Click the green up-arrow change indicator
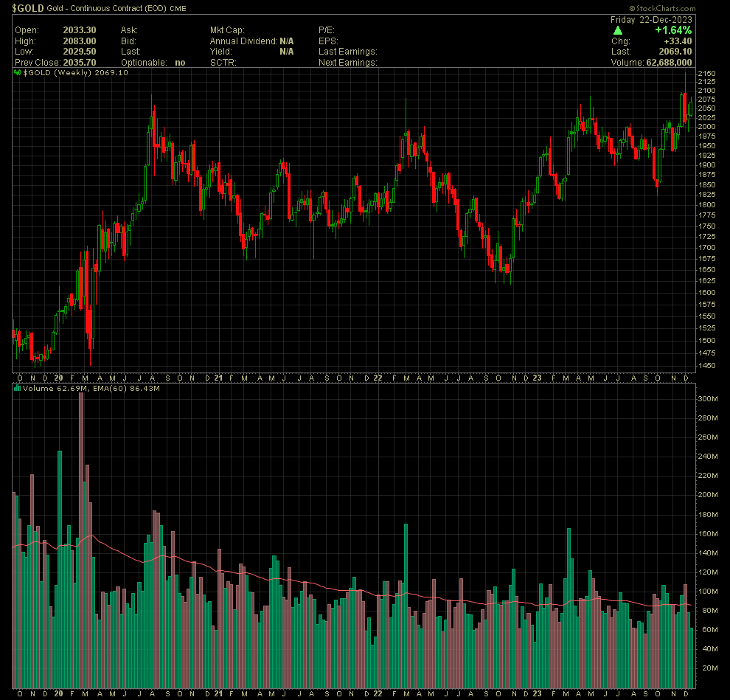 pyautogui.click(x=617, y=31)
